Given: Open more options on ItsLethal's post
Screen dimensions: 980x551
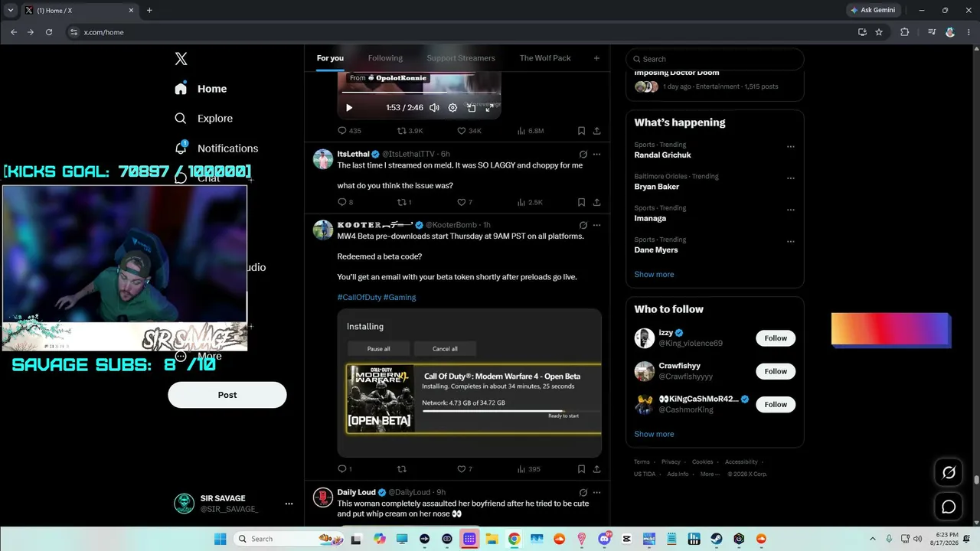Looking at the screenshot, I should [x=596, y=154].
